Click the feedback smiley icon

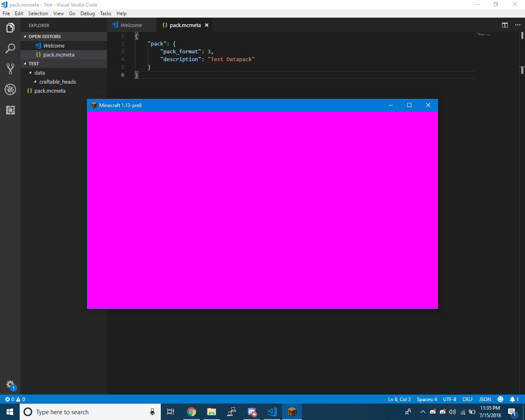pos(500,399)
